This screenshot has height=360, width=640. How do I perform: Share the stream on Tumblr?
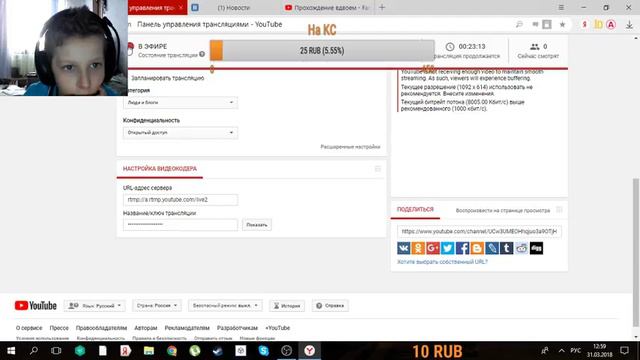(507, 248)
